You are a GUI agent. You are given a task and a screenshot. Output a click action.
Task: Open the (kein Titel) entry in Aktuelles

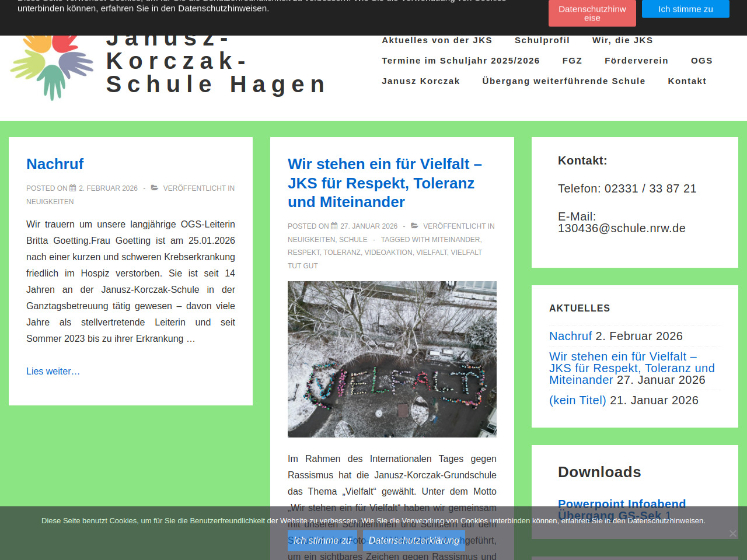[577, 400]
